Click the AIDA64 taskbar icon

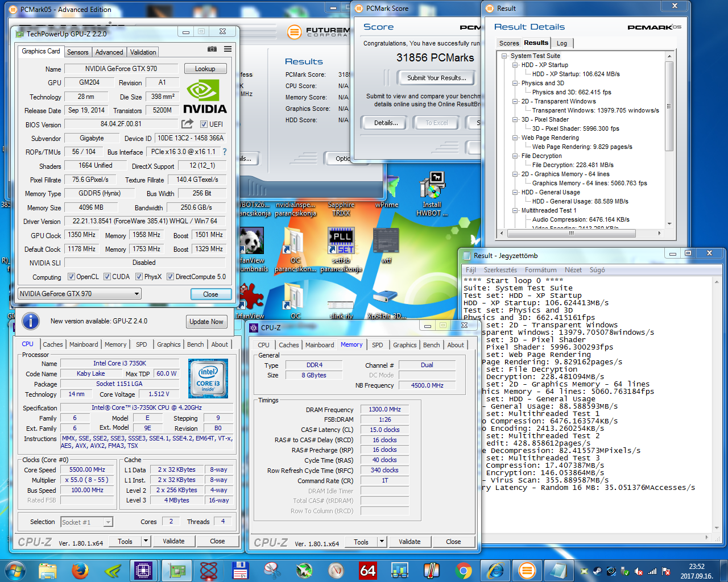(368, 570)
